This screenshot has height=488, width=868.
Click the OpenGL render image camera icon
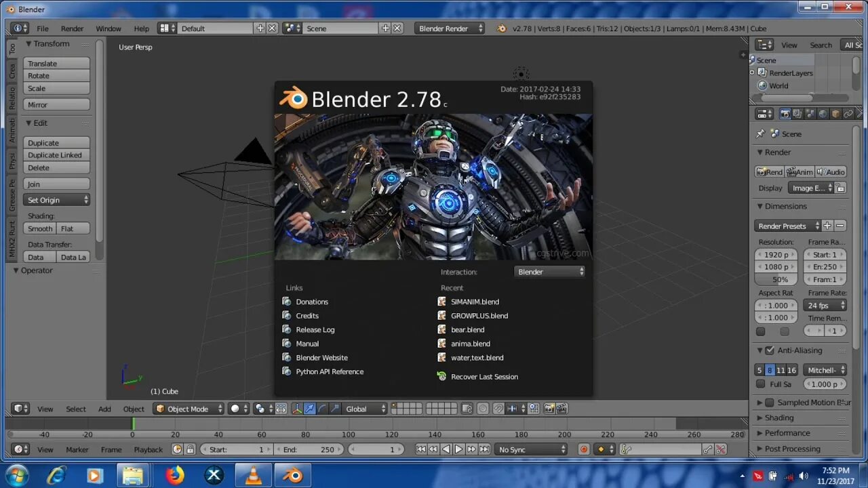pyautogui.click(x=549, y=409)
